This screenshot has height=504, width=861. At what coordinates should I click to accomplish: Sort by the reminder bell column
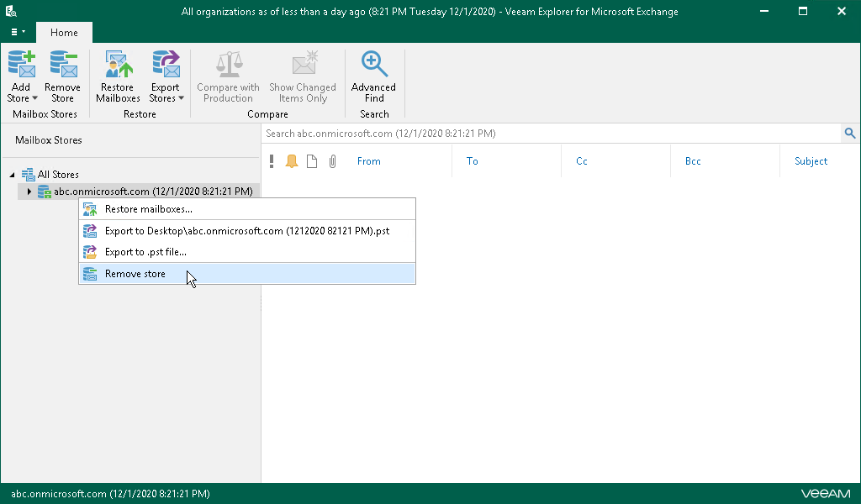(292, 161)
